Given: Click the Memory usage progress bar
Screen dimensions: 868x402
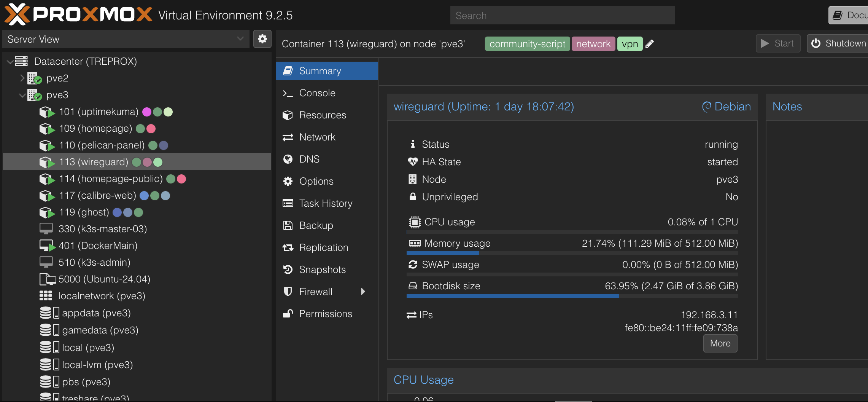Looking at the screenshot, I should (x=572, y=253).
